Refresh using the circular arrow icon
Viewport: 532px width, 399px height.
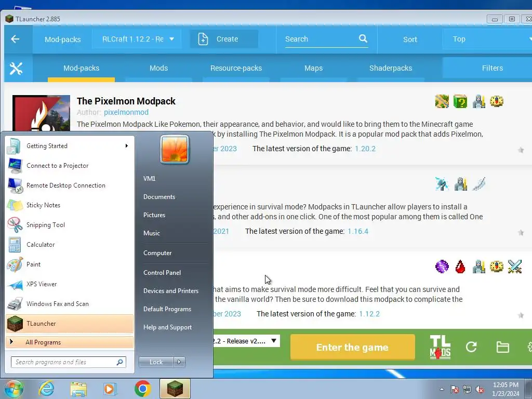(x=471, y=347)
